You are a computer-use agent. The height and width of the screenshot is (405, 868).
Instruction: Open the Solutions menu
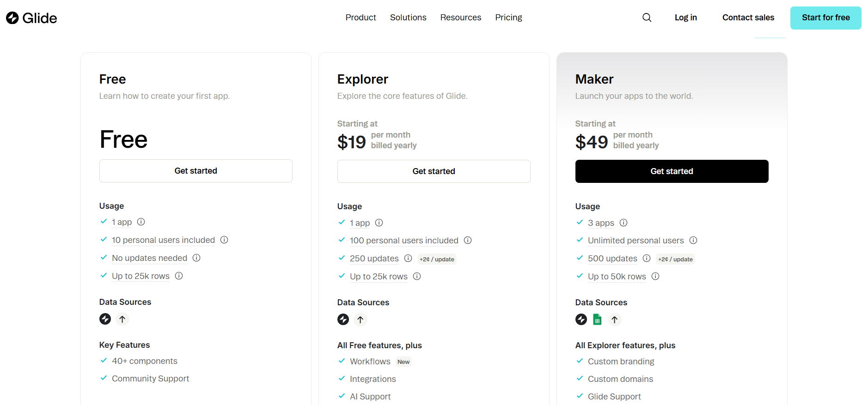[408, 18]
